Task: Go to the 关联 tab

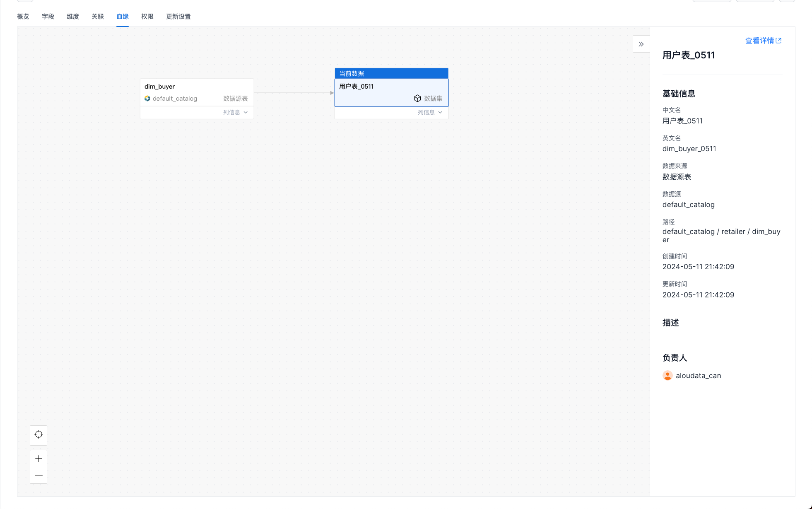Action: pyautogui.click(x=98, y=17)
